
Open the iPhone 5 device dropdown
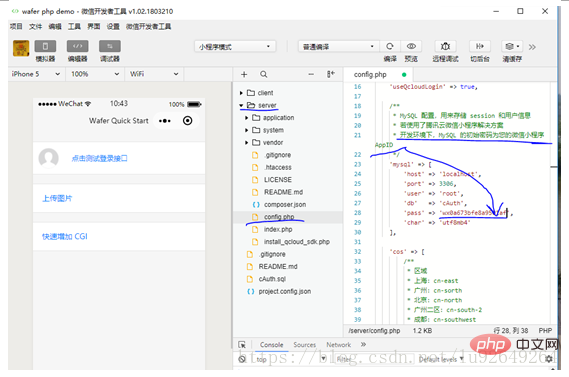coord(36,74)
